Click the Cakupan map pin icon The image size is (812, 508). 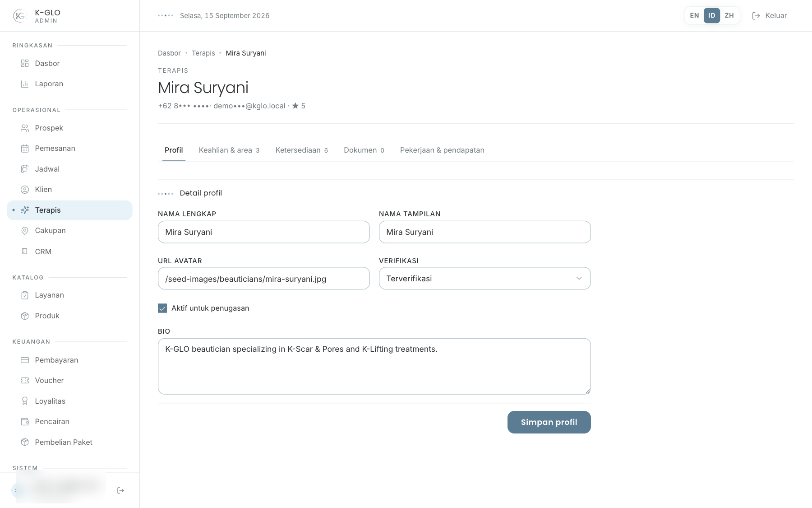pyautogui.click(x=25, y=231)
